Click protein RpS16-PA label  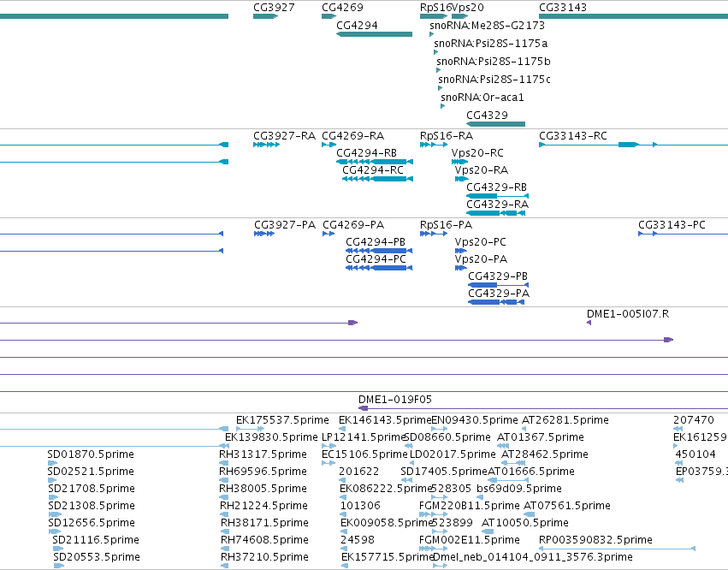click(446, 225)
